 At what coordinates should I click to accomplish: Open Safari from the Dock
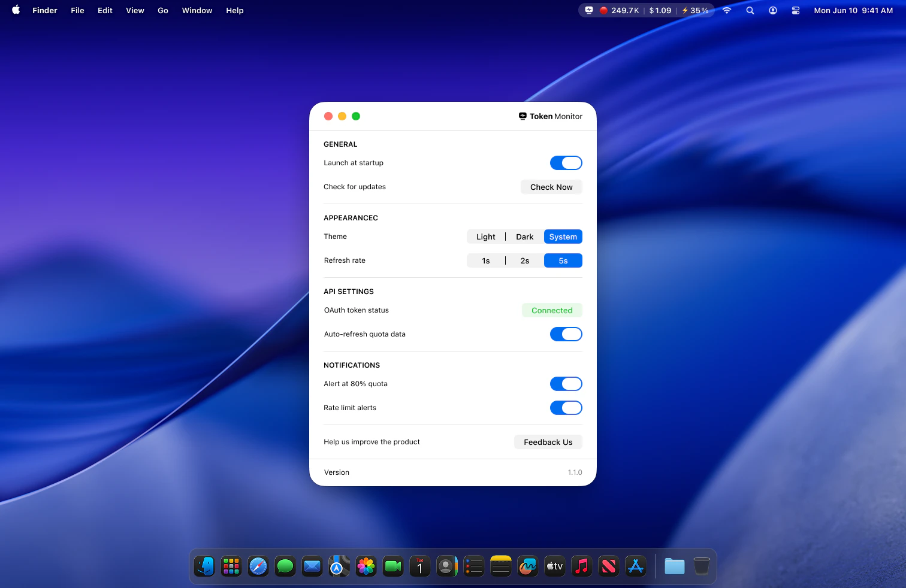tap(258, 566)
